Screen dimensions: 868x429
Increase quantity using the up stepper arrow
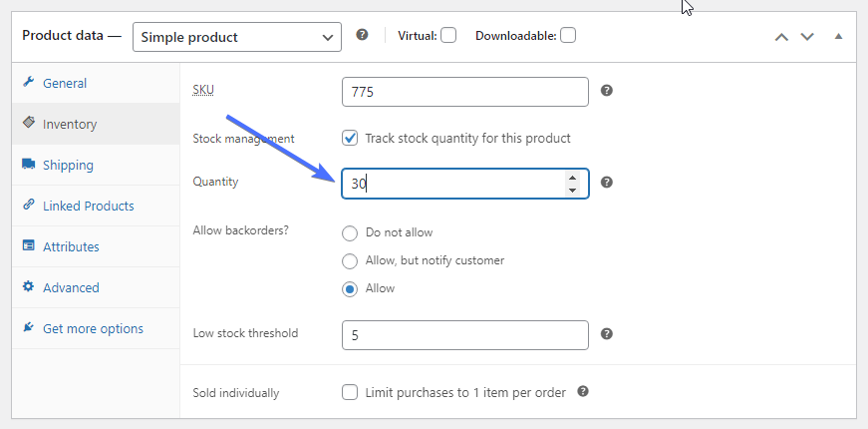coord(572,178)
